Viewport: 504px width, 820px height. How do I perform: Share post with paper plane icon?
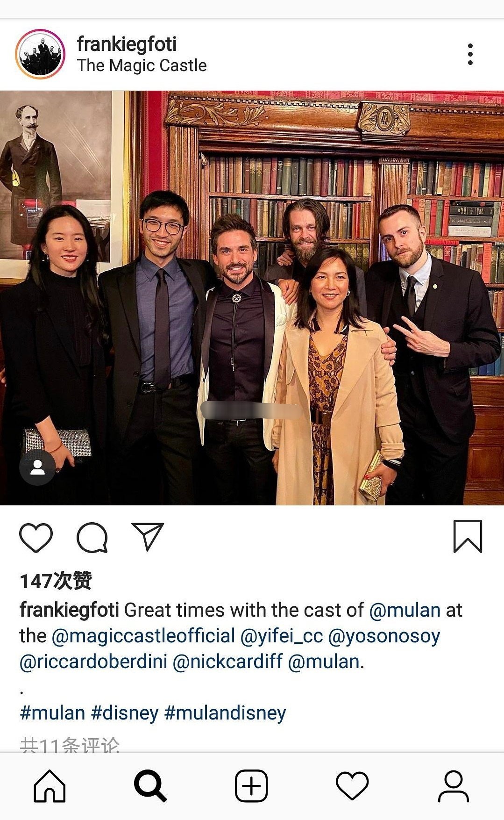pyautogui.click(x=148, y=536)
